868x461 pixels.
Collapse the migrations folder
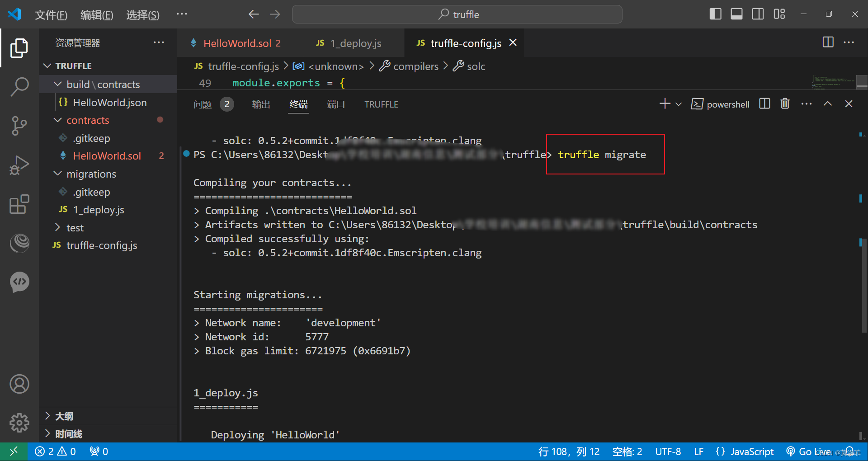(x=108, y=174)
